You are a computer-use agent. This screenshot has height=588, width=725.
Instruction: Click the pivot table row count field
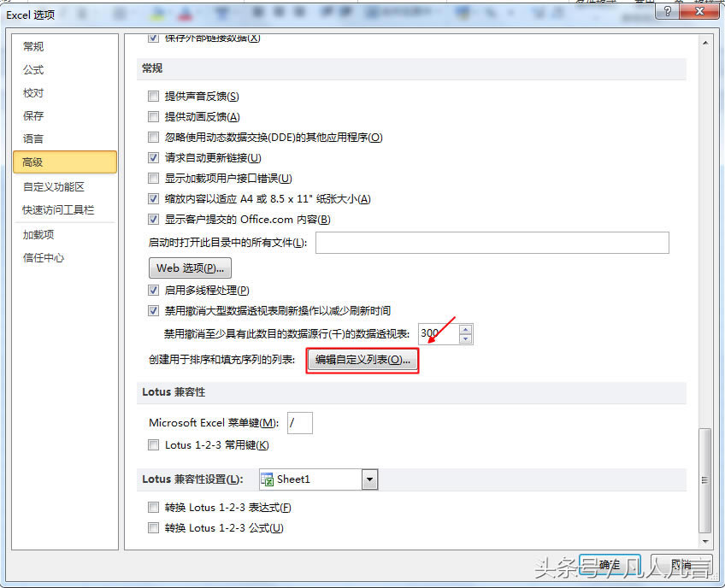(x=439, y=334)
